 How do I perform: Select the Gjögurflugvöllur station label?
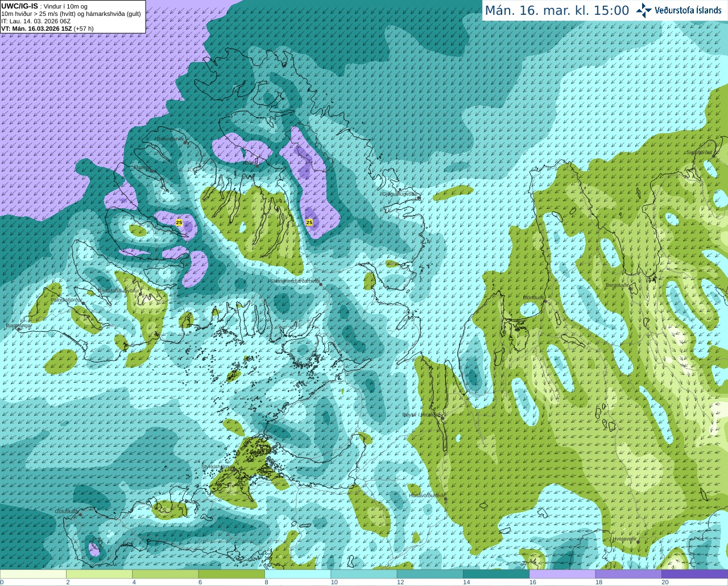click(x=399, y=194)
